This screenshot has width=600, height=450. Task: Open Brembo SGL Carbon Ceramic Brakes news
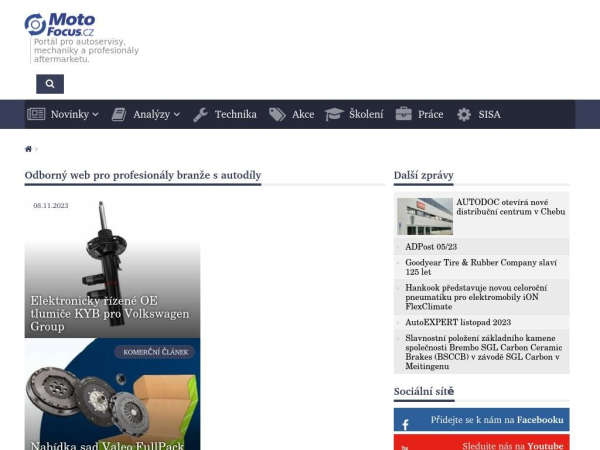(484, 352)
